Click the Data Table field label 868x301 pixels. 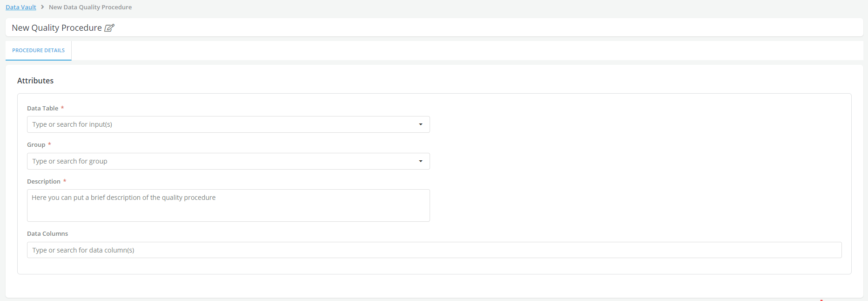coord(43,108)
